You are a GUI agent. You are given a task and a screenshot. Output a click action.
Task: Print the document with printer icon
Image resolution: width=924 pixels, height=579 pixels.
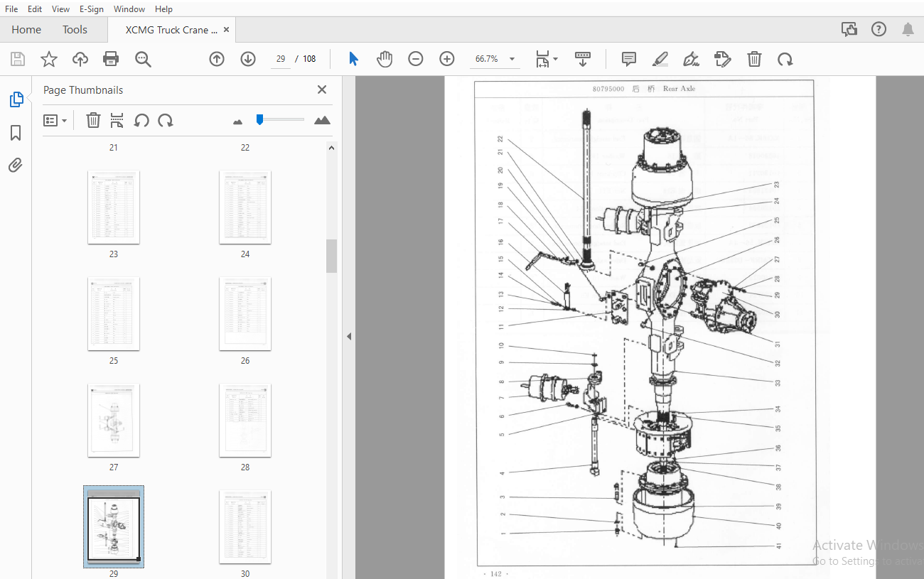click(112, 59)
